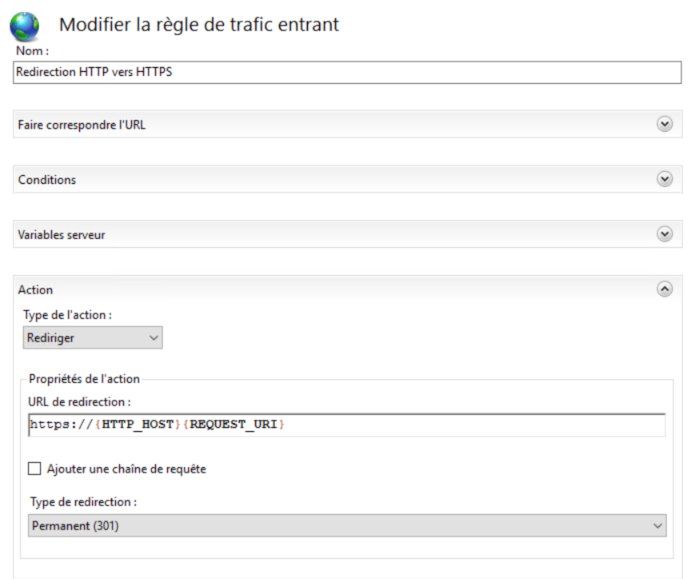The image size is (690, 579).
Task: Click the Conditions section header text
Action: (x=47, y=180)
